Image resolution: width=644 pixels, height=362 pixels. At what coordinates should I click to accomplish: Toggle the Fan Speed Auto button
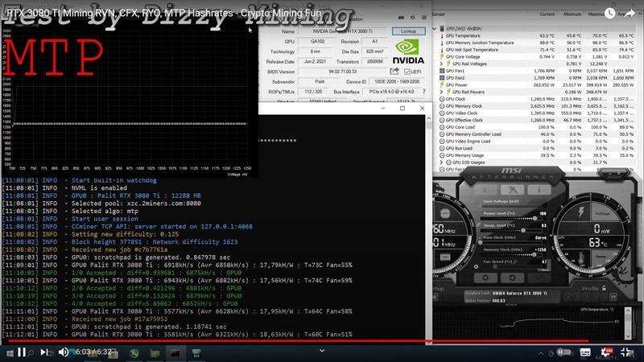point(546,269)
